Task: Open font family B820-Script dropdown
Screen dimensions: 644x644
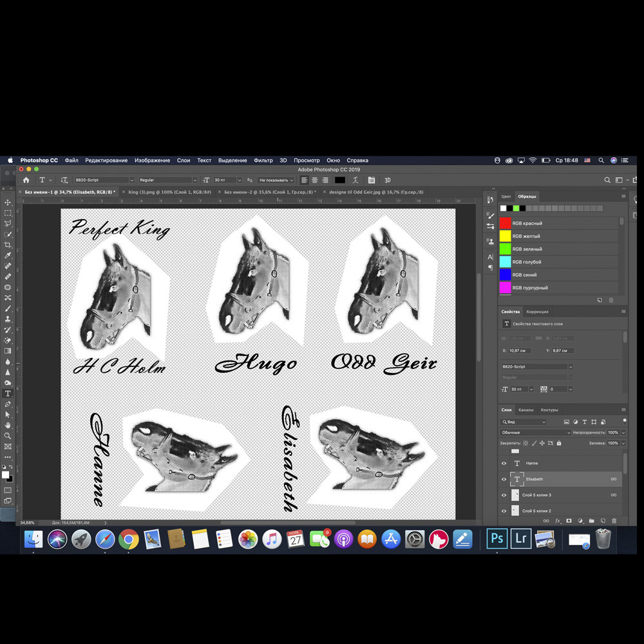Action: tap(131, 180)
